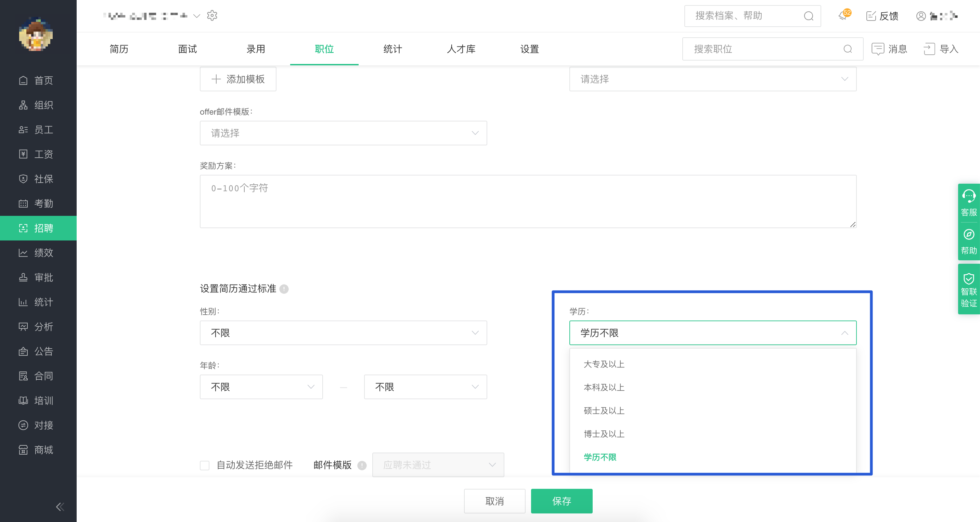Open the 首页 home sidebar icon
Screen dimensions: 980x522
[23, 80]
